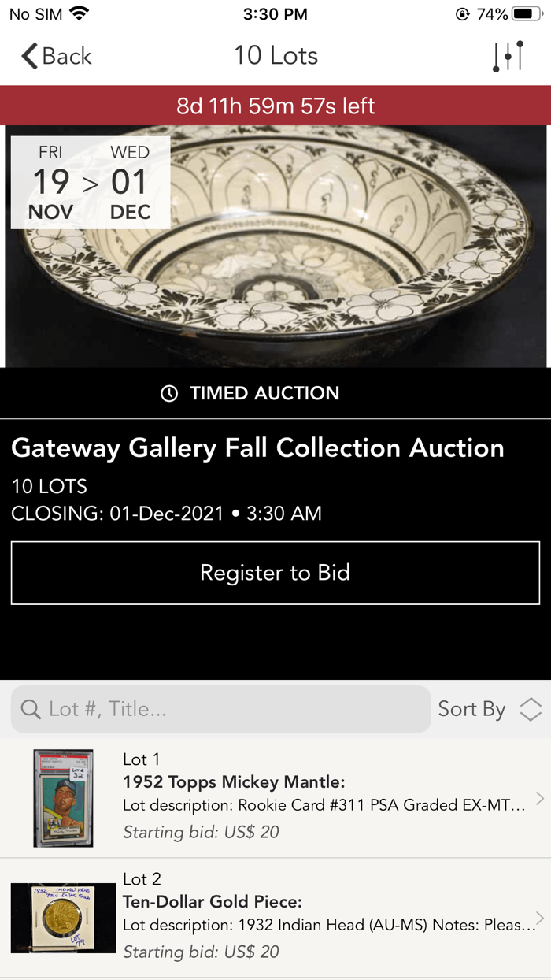
Task: Click the clock icon next to TIMED AUCTION
Action: (171, 393)
